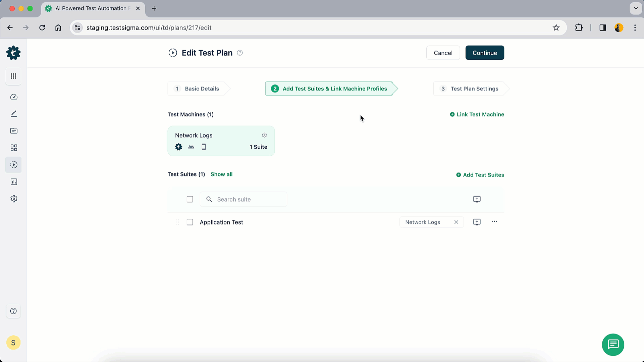This screenshot has height=362, width=644.
Task: View site information icon in the address bar
Action: 77,28
